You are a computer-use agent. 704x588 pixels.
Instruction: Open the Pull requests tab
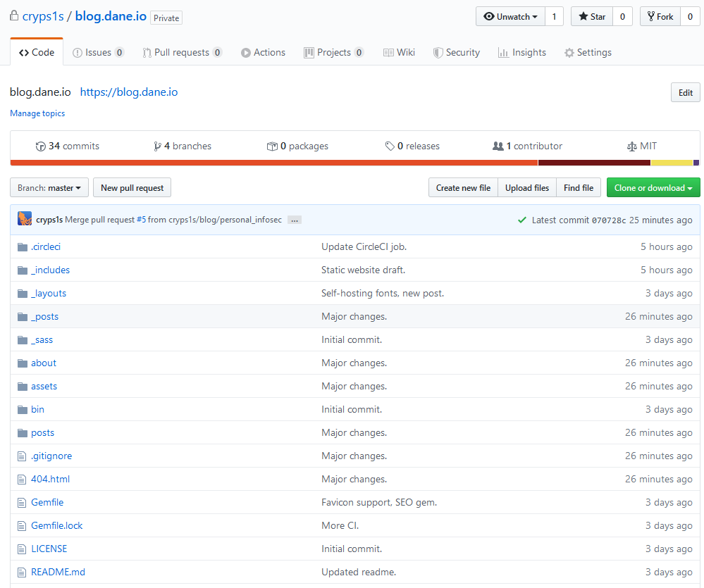tap(182, 53)
